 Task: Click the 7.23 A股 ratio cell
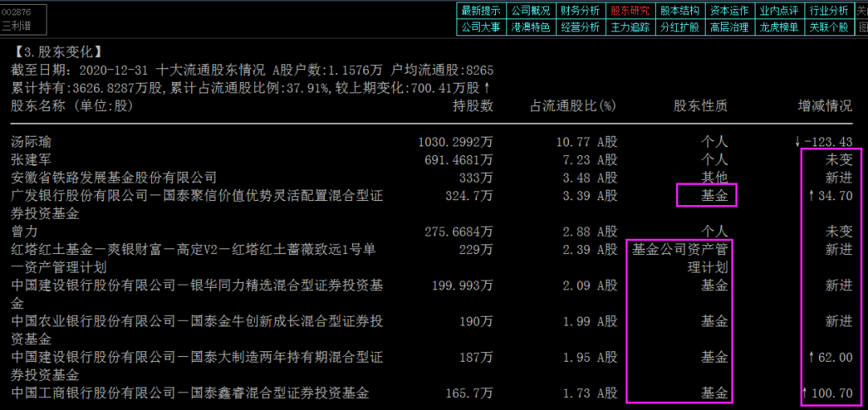tap(590, 160)
